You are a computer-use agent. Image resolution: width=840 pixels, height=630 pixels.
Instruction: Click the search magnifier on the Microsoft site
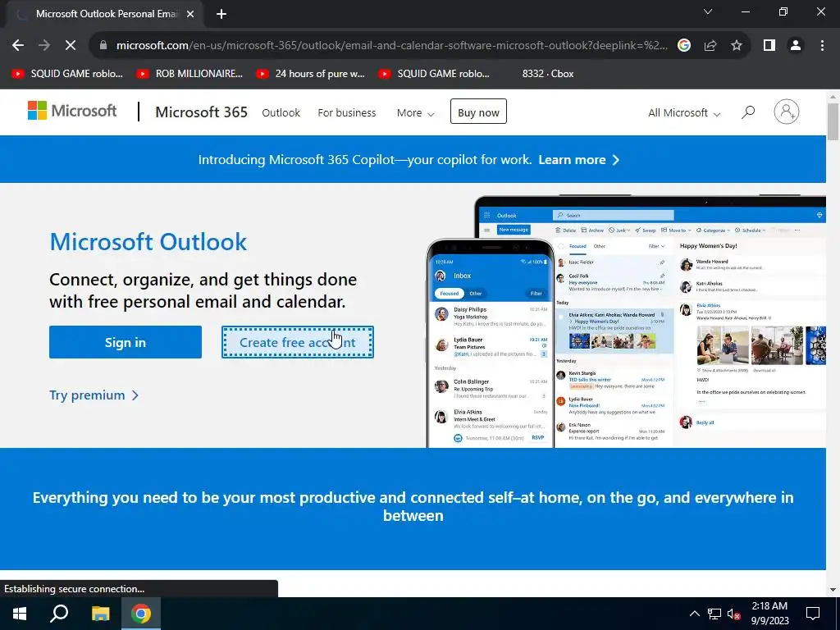[x=748, y=112]
